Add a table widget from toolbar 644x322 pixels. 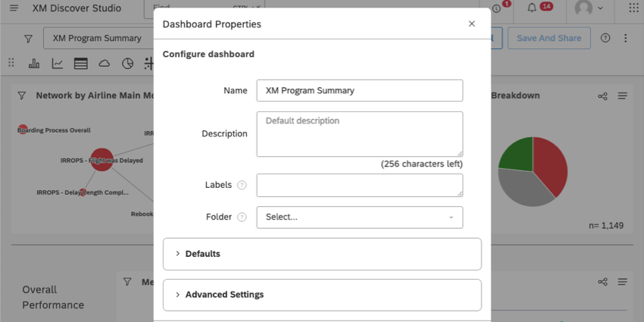click(81, 64)
